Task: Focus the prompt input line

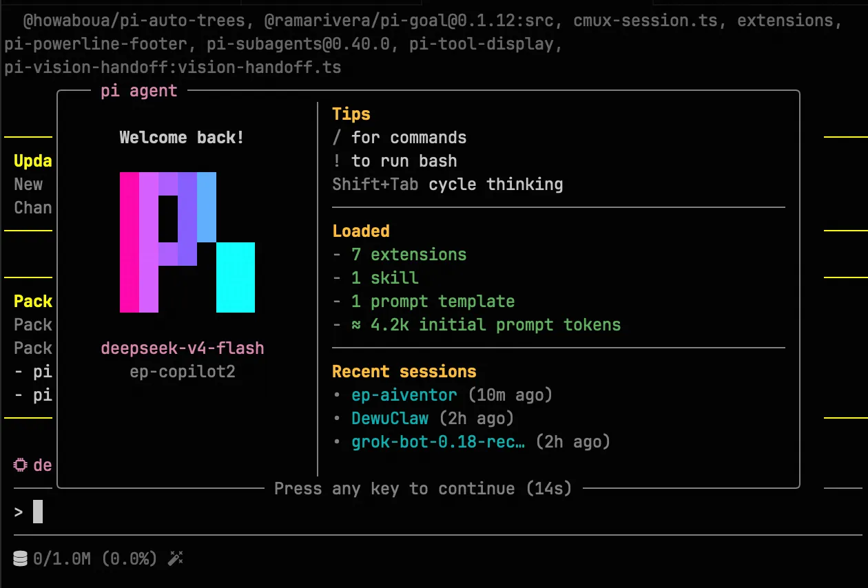Action: (438, 512)
